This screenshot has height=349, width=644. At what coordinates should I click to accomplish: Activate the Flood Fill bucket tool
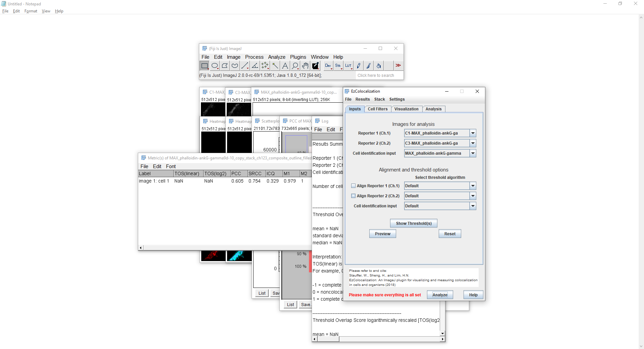378,66
